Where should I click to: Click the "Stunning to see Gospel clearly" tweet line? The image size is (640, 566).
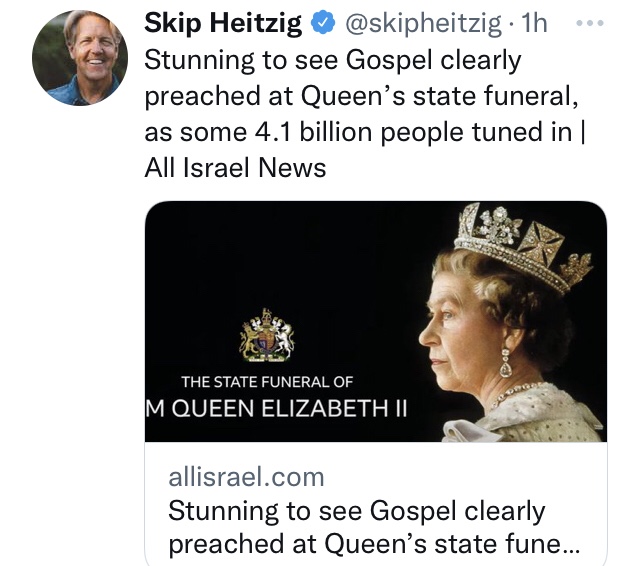(x=333, y=59)
